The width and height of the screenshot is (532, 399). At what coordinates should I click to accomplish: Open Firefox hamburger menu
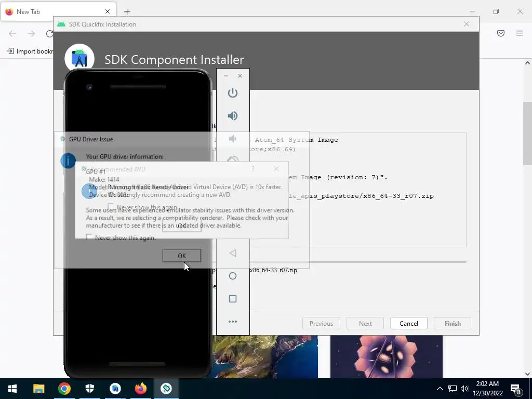(x=520, y=33)
